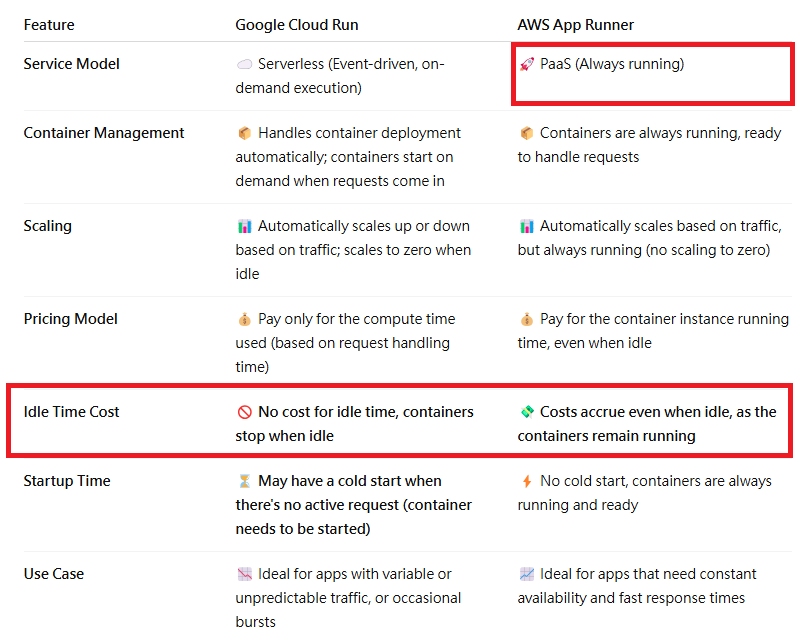The height and width of the screenshot is (629, 795).
Task: Select the AWS App Runner column header
Action: [575, 25]
